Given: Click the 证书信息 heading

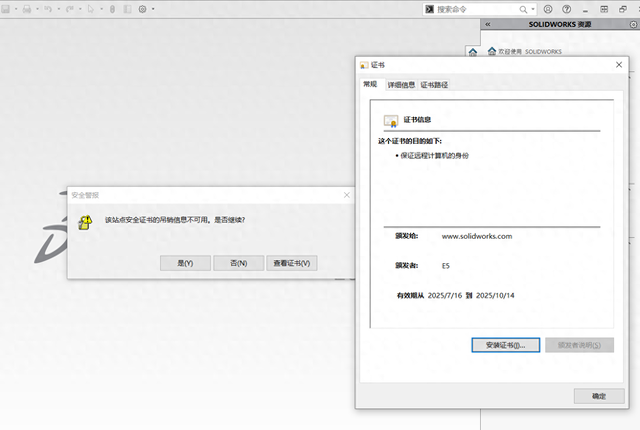Looking at the screenshot, I should click(x=417, y=120).
